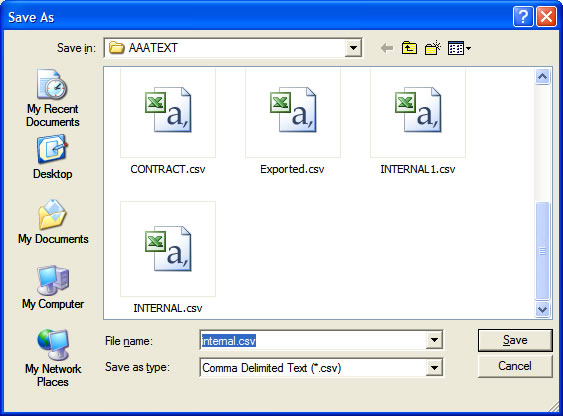Click the Back arrow toolbar icon
Viewport: 563px width, 416px height.
click(387, 48)
